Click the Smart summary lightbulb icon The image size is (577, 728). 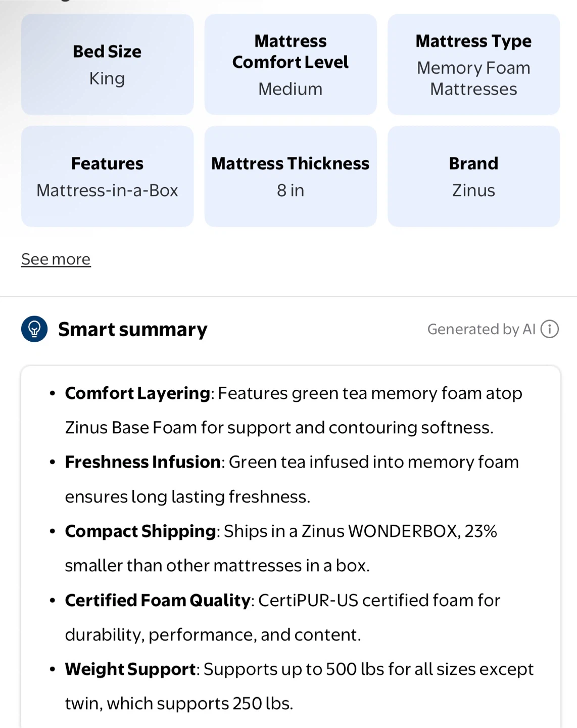[x=34, y=329]
